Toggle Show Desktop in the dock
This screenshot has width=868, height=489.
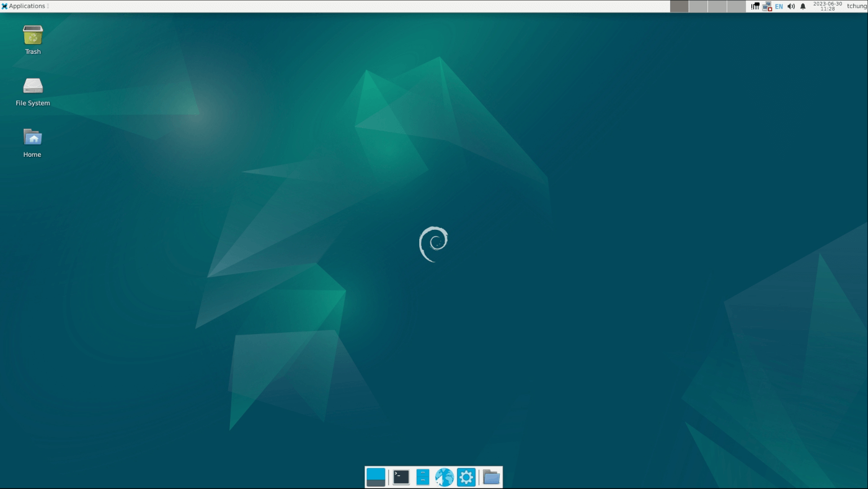click(x=375, y=477)
